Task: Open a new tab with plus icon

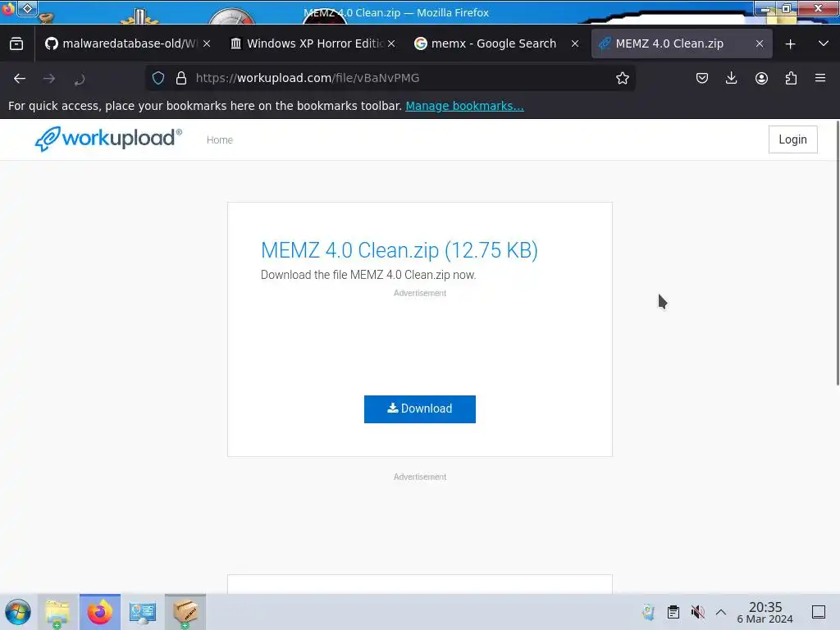Action: point(790,44)
